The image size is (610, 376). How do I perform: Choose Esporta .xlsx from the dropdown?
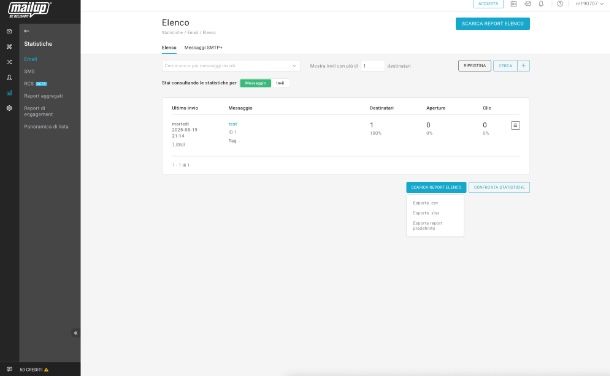(x=426, y=213)
